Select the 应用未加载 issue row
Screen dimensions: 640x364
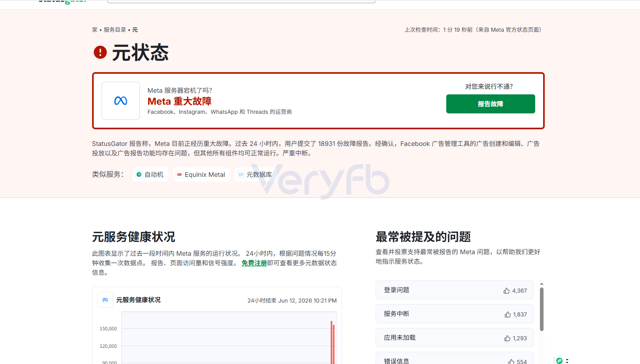[455, 337]
